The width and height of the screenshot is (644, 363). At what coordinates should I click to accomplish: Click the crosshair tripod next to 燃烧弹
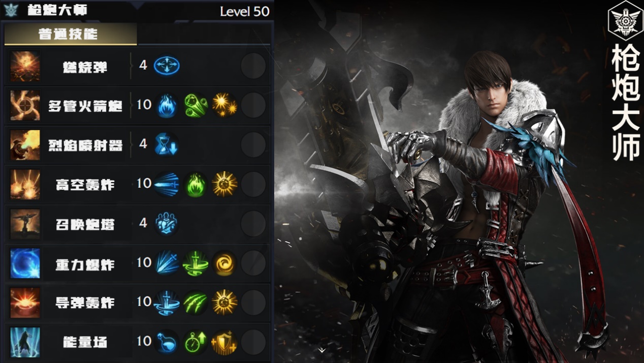pos(167,66)
